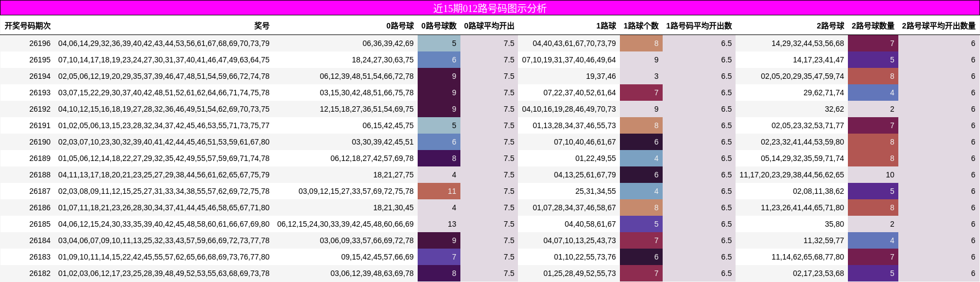Select the 1路球个数 column header
The image size is (980, 282).
641,26
